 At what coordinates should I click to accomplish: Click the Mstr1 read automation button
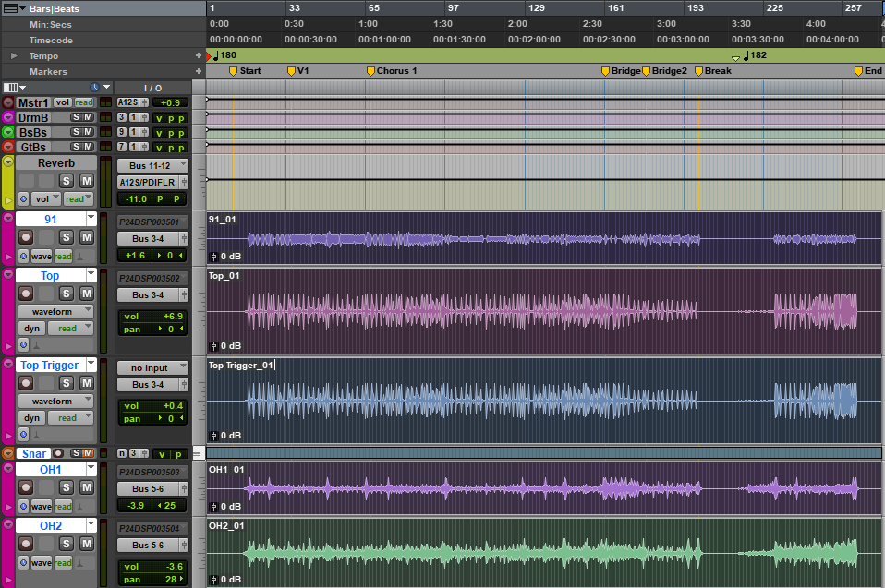coord(84,102)
